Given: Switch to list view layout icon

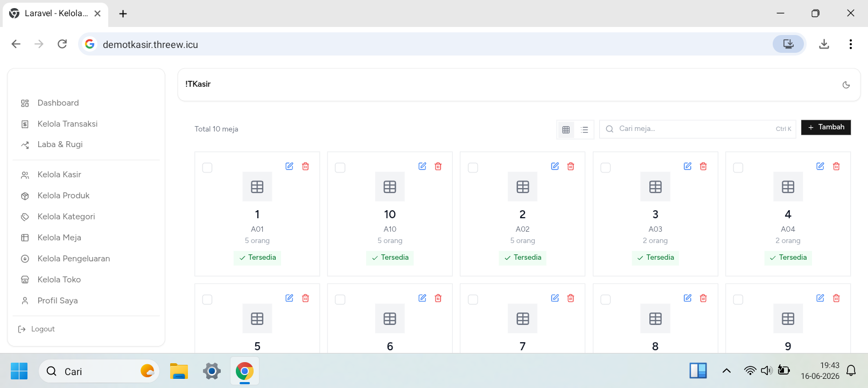Looking at the screenshot, I should point(584,130).
